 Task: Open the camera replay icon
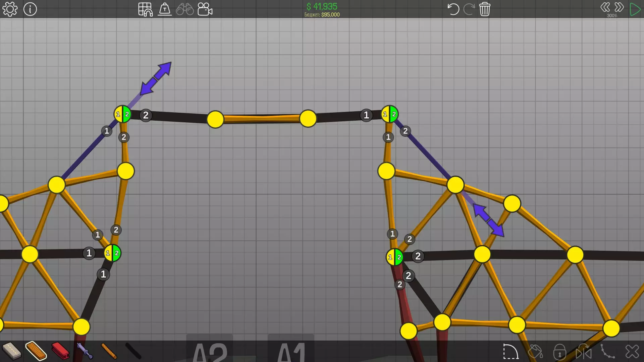(x=205, y=9)
